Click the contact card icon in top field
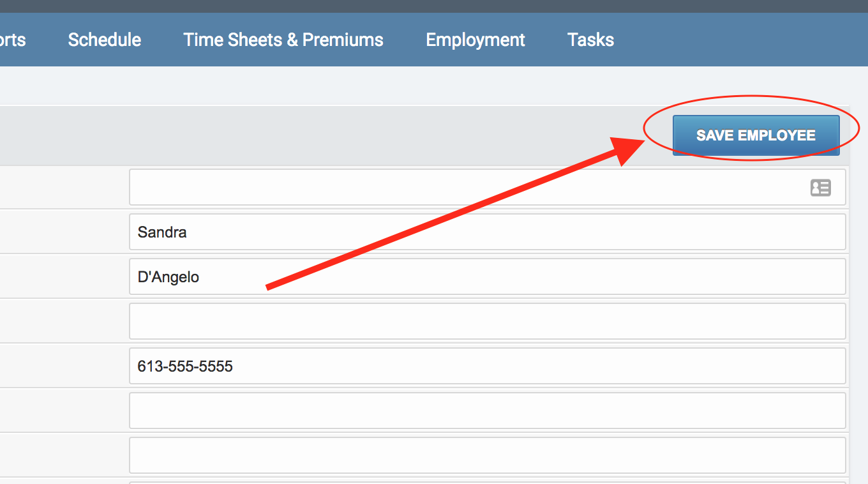The width and height of the screenshot is (868, 484). point(820,188)
